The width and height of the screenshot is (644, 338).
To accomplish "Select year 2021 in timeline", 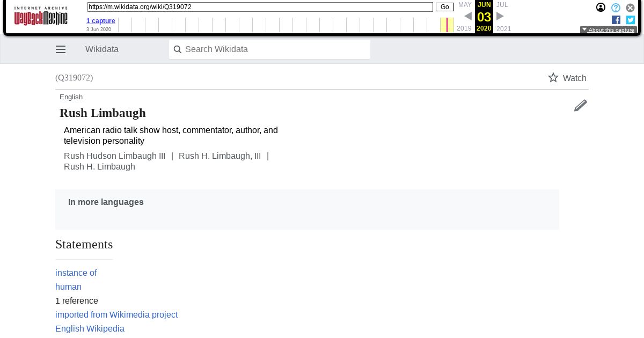I will tap(504, 28).
